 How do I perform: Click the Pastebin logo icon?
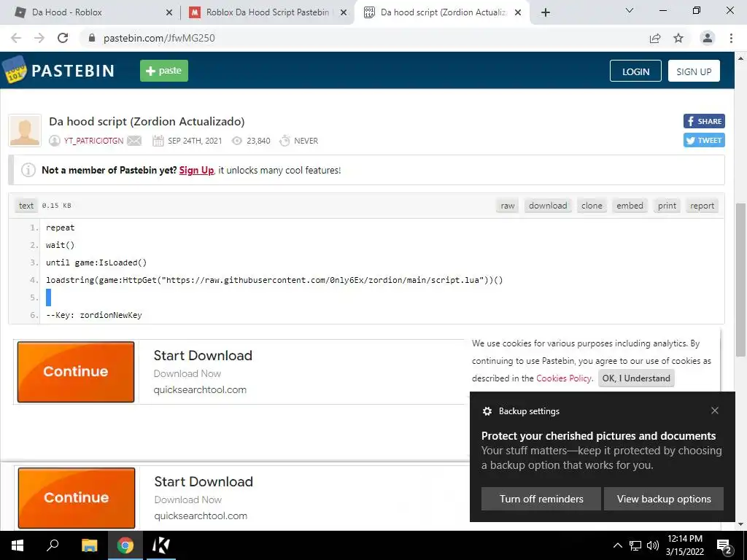(x=15, y=70)
